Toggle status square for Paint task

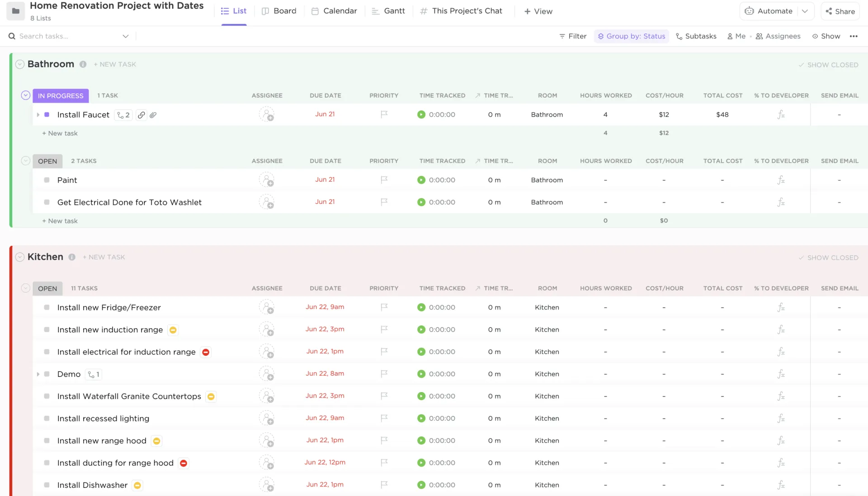[x=47, y=180]
